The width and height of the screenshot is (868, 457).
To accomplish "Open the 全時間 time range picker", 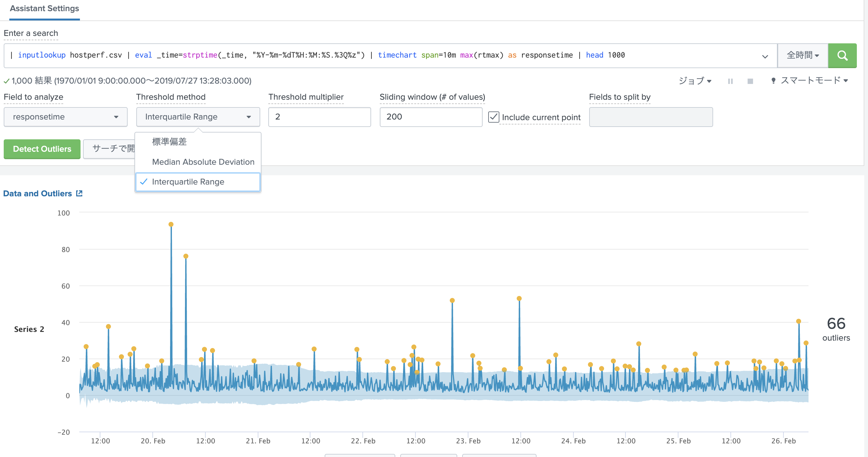I will (802, 55).
